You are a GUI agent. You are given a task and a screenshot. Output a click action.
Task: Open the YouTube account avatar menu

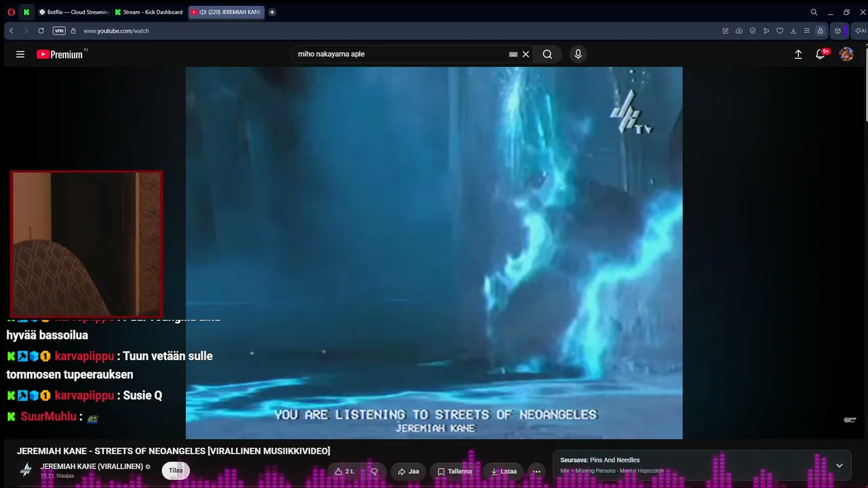tap(846, 54)
